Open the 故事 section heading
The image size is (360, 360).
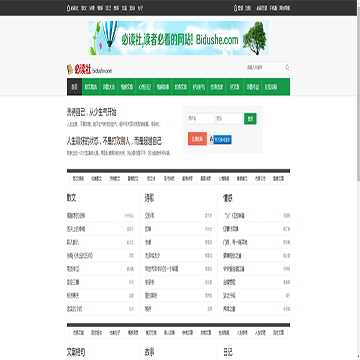click(149, 352)
